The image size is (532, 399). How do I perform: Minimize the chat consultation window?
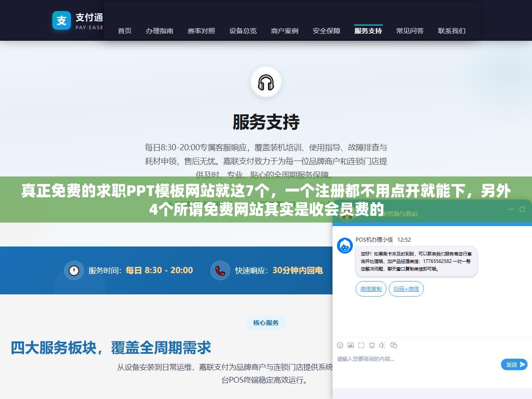(511, 209)
